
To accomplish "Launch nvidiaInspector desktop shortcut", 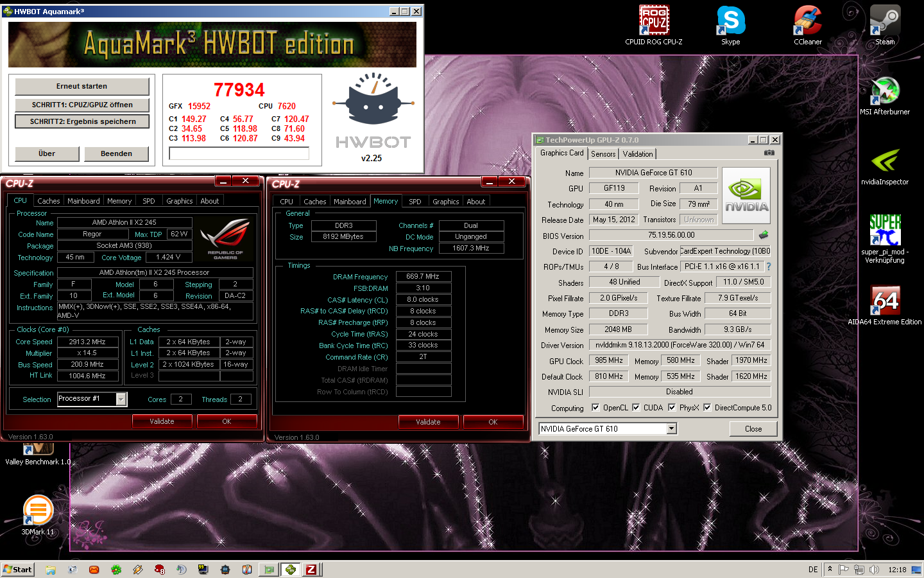I will (x=885, y=166).
